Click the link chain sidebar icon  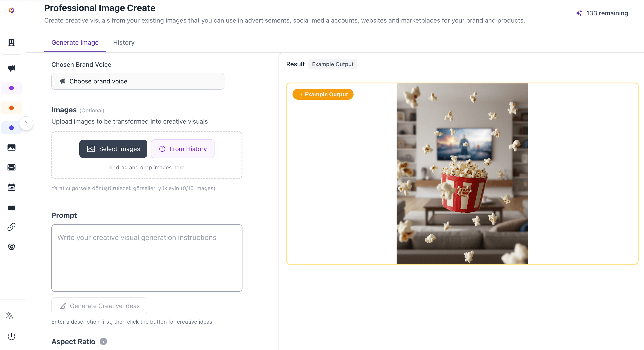11,227
